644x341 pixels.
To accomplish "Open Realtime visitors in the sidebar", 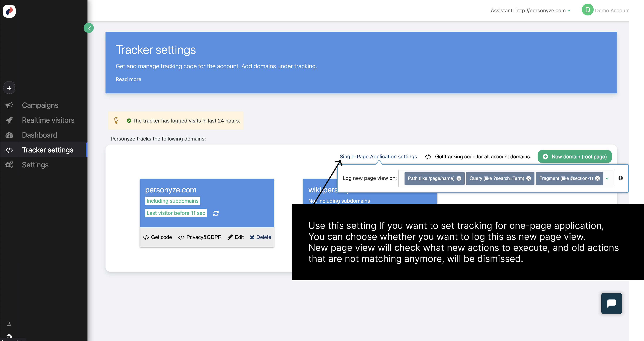I will coord(48,120).
